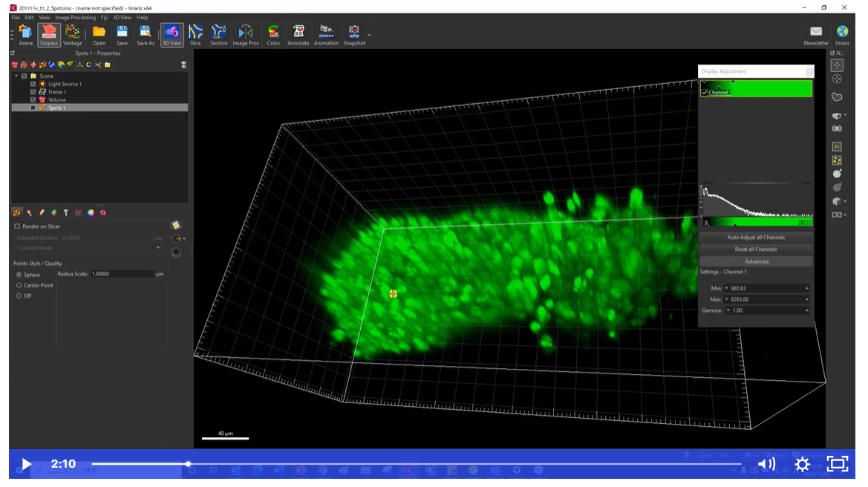Click the Reset all Channels button
The width and height of the screenshot is (868, 487).
pos(755,249)
